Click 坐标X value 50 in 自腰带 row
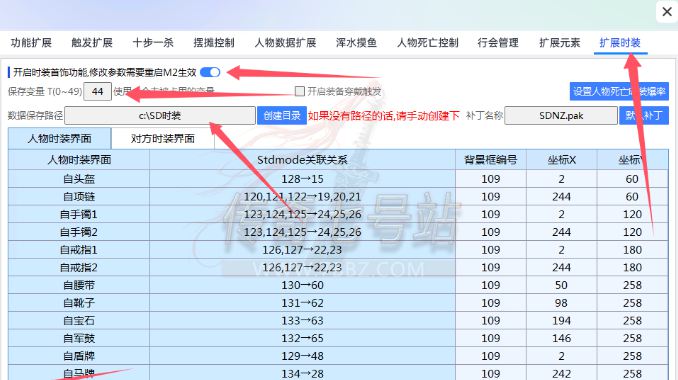 [562, 285]
